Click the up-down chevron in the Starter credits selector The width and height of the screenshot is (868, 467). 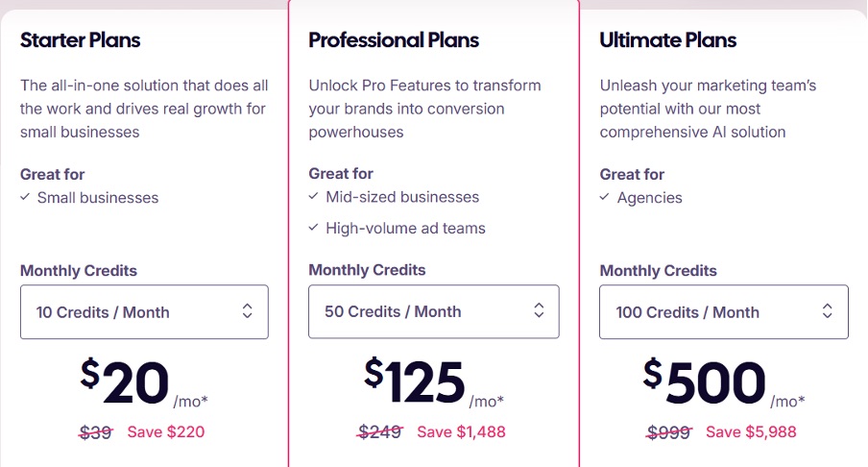(x=247, y=311)
